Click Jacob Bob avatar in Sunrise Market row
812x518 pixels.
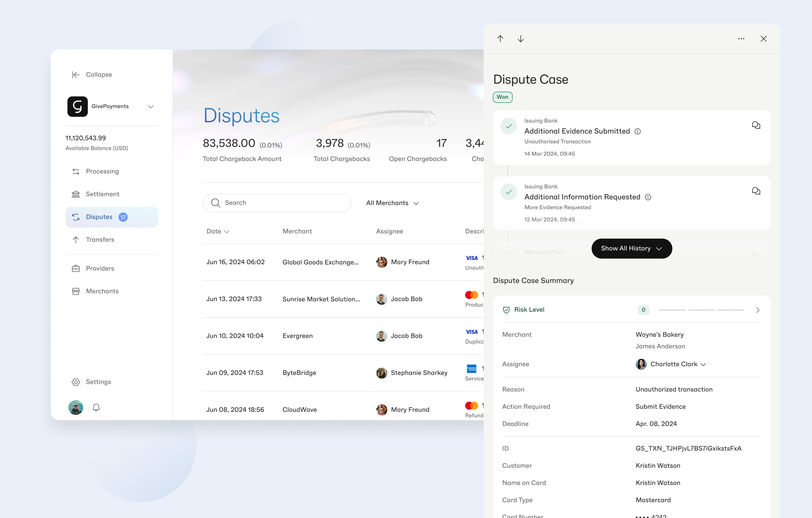(381, 299)
